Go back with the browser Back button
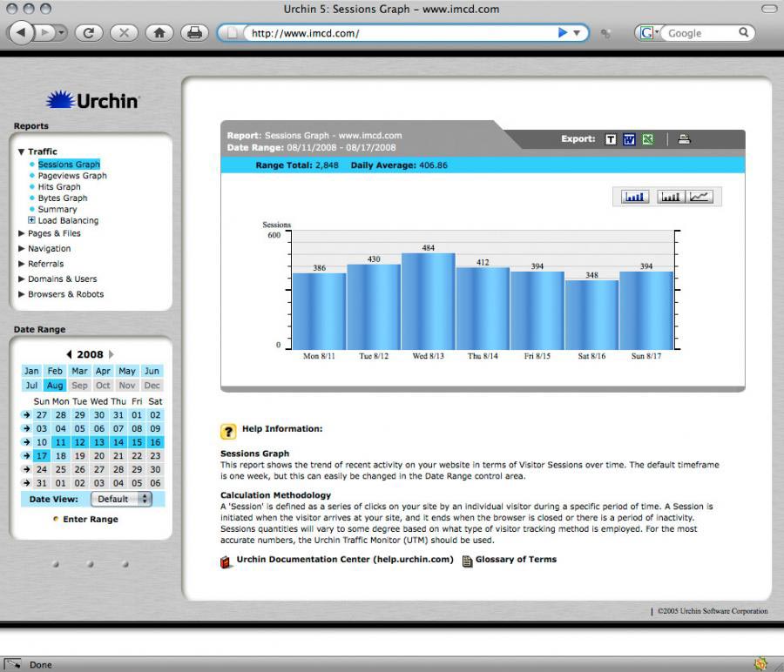This screenshot has height=672, width=784. (22, 33)
